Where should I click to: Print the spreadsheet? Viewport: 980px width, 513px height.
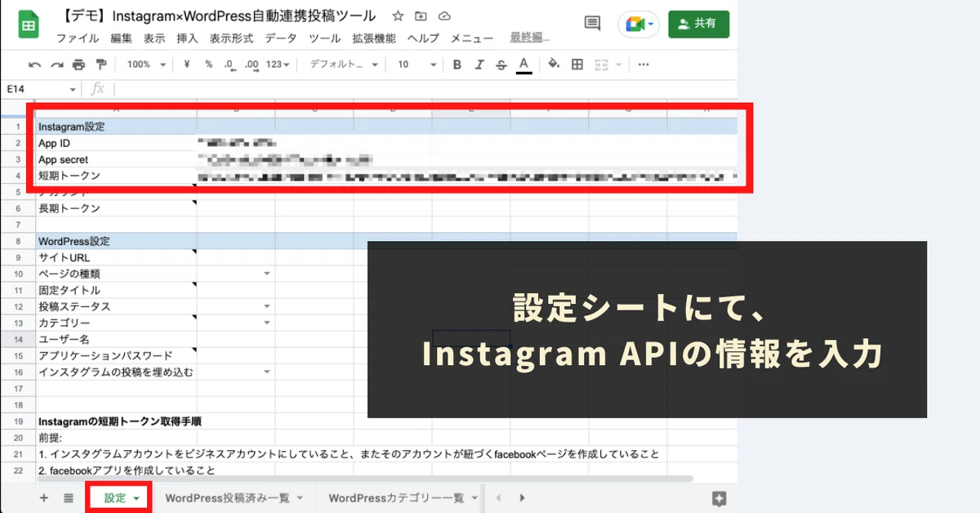78,65
